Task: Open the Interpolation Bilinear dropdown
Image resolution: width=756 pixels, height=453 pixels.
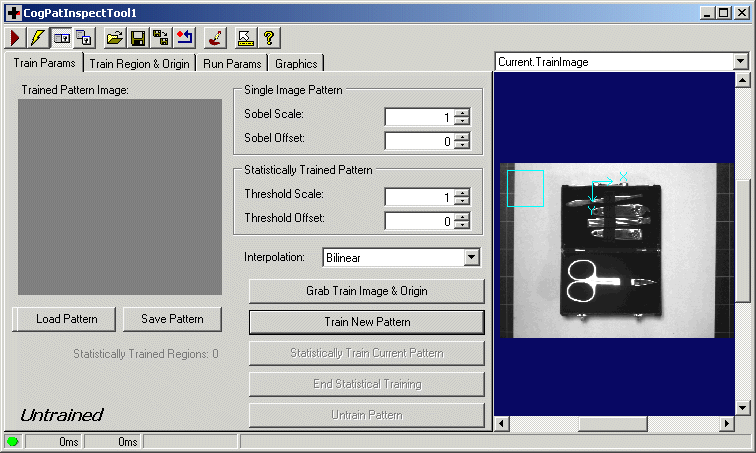Action: 472,257
